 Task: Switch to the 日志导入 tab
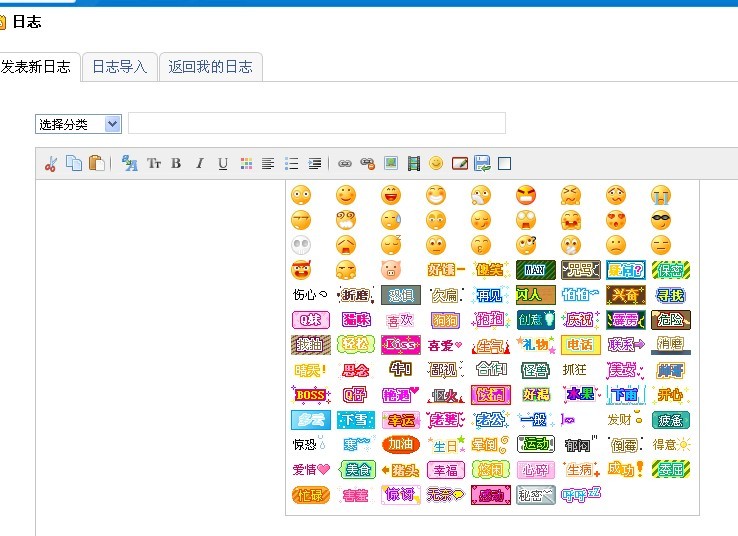point(120,67)
